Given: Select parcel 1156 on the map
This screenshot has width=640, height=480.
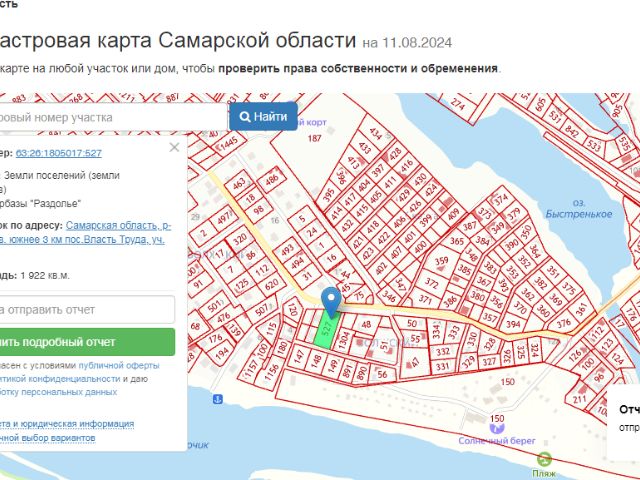Looking at the screenshot, I should click(271, 372).
